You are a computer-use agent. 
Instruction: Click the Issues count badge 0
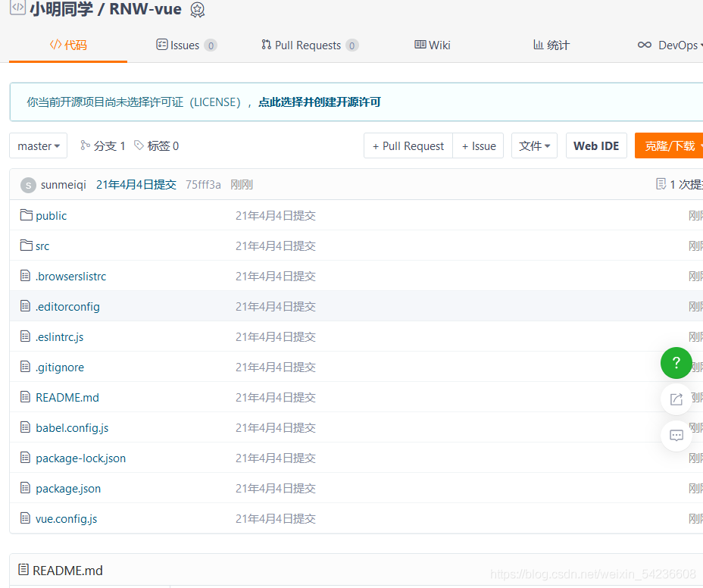click(211, 45)
